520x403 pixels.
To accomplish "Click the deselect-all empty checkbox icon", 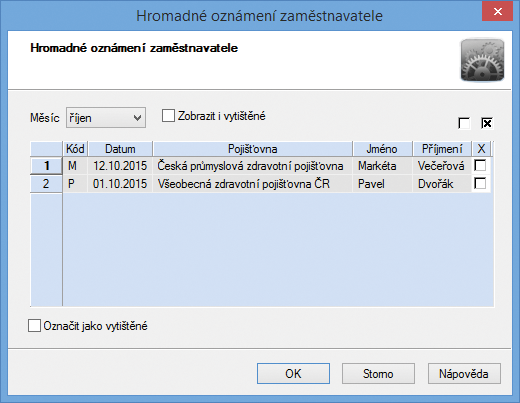I will point(464,123).
